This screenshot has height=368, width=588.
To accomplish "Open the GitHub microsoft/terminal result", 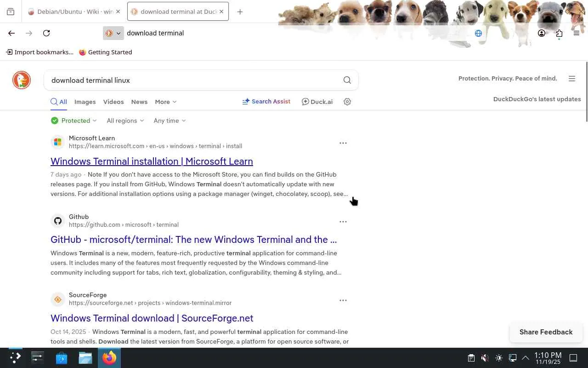I will point(193,240).
